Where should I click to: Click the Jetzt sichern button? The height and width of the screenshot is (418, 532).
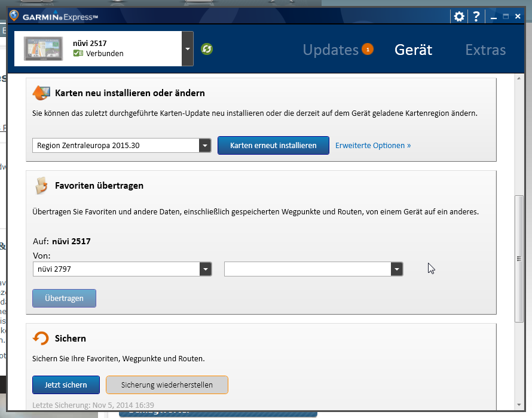(66, 385)
